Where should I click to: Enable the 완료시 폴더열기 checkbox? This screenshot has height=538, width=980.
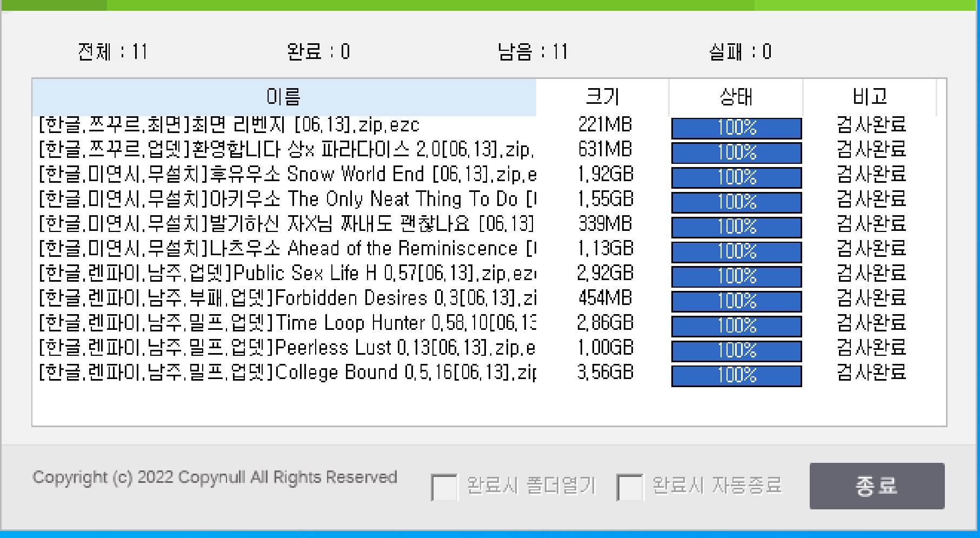[x=444, y=487]
